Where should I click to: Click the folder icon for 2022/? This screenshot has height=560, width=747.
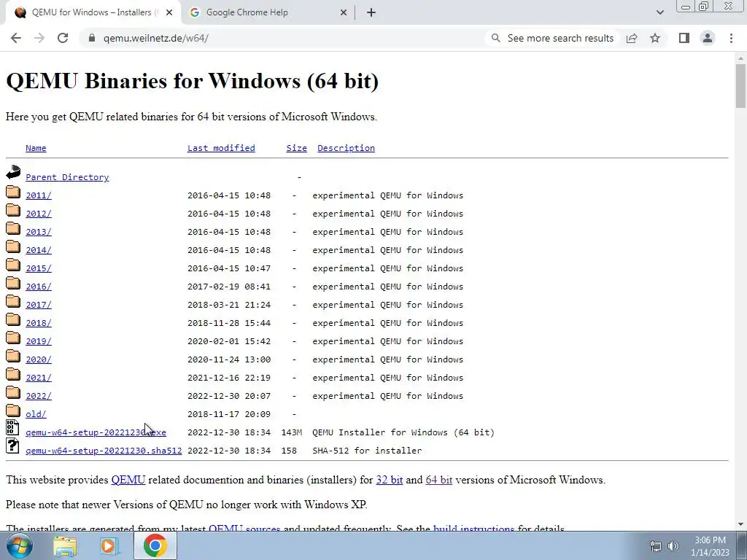click(13, 392)
